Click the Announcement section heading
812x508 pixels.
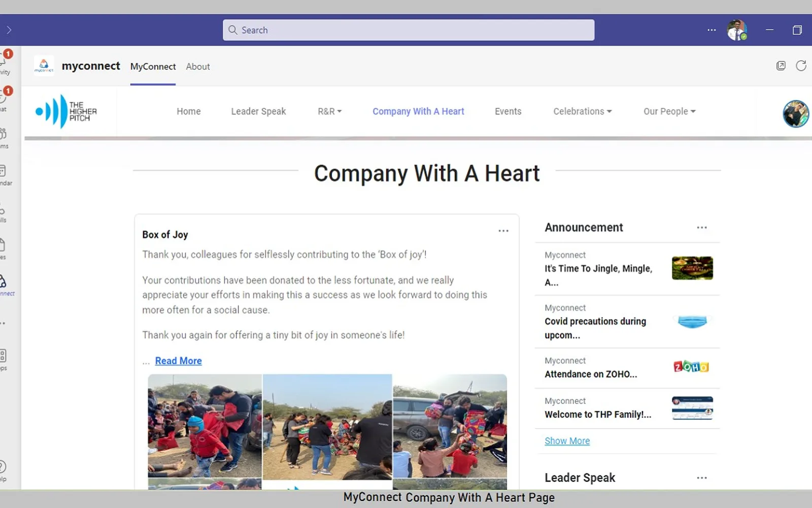tap(584, 228)
